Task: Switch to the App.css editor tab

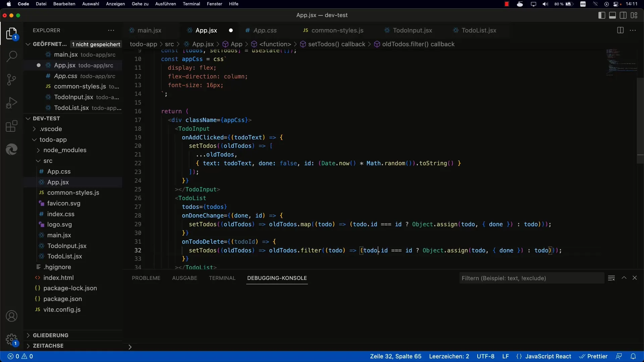Action: click(x=265, y=31)
